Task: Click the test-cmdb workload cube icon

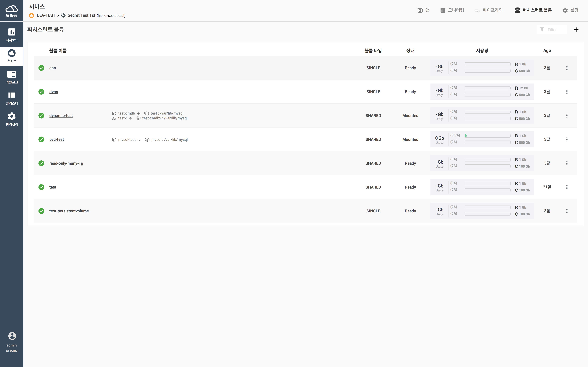Action: click(114, 113)
